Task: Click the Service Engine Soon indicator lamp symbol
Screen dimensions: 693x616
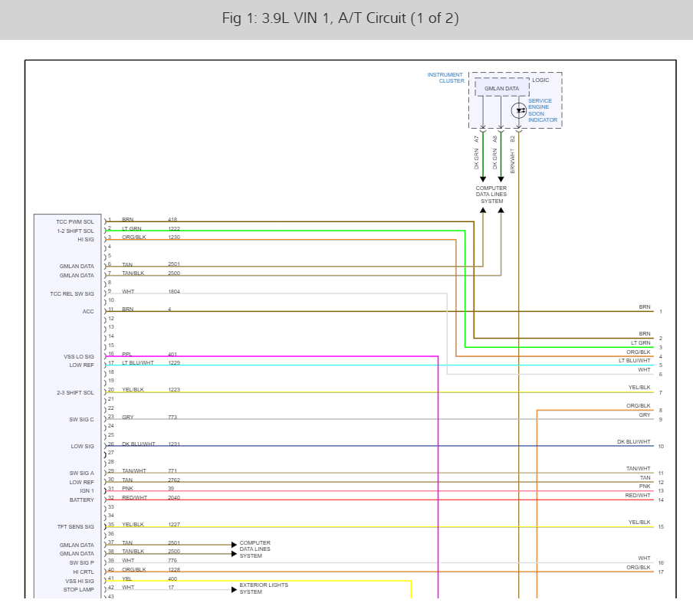Action: point(519,110)
